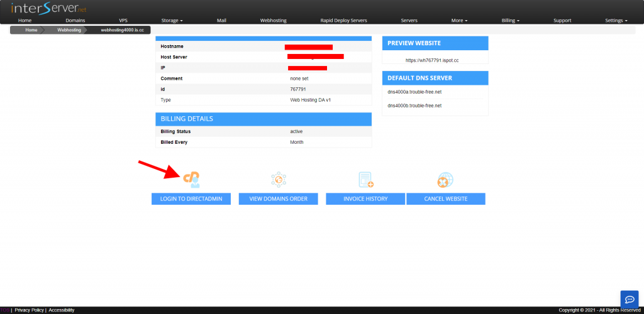Click the domains globe network icon
The height and width of the screenshot is (314, 644).
279,180
